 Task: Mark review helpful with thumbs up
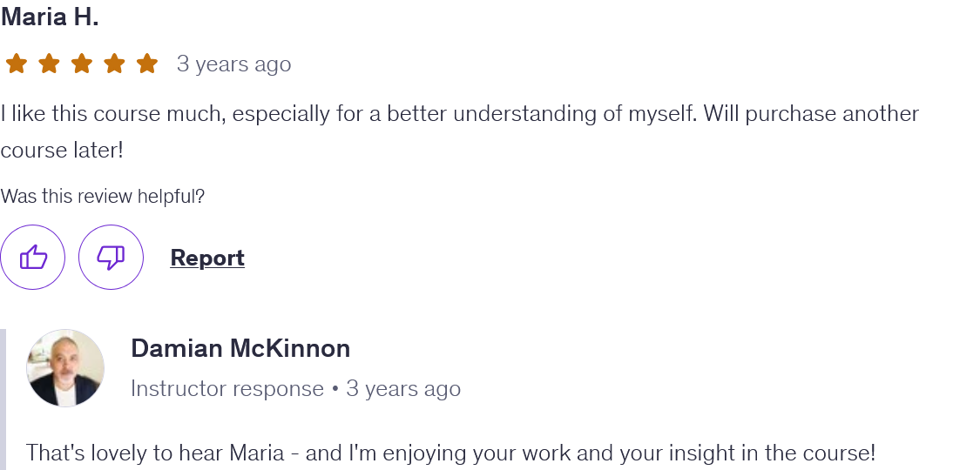32,257
